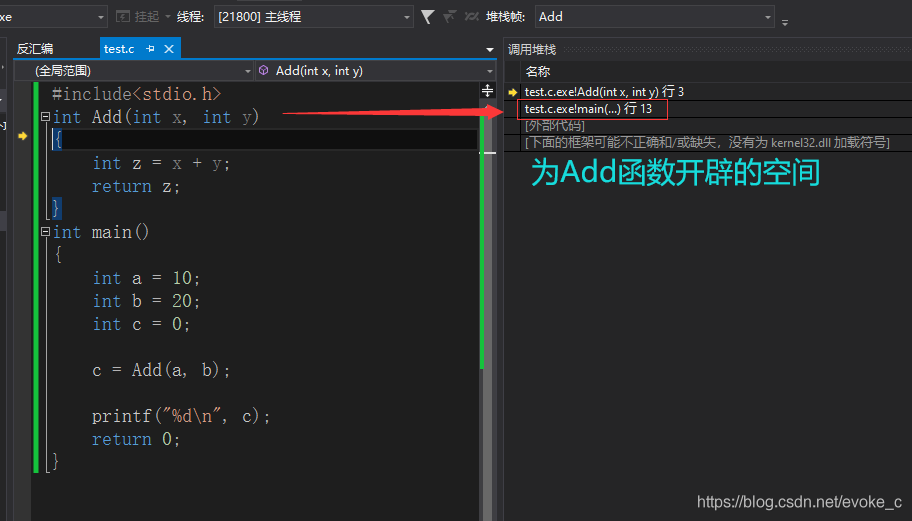Open the editor tab list dropdown arrow
The image size is (912, 521).
(490, 50)
